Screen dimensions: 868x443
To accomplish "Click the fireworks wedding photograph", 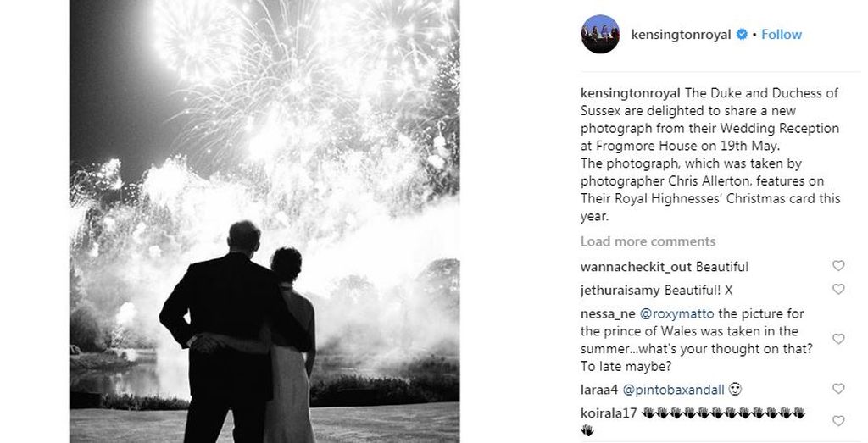I will pos(264,221).
